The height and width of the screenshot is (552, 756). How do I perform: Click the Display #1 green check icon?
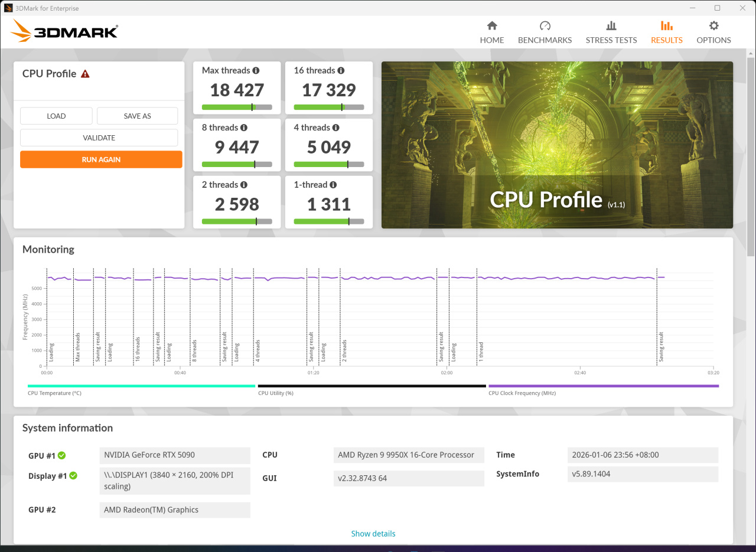(73, 475)
